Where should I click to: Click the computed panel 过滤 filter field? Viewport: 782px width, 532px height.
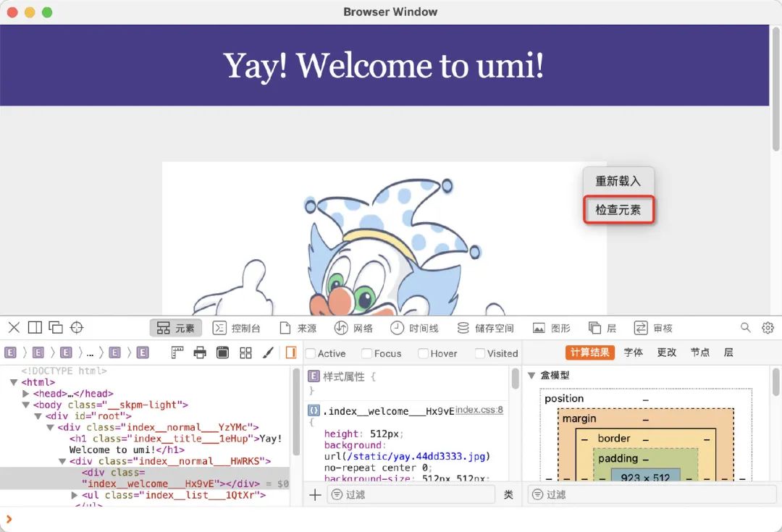pos(652,494)
